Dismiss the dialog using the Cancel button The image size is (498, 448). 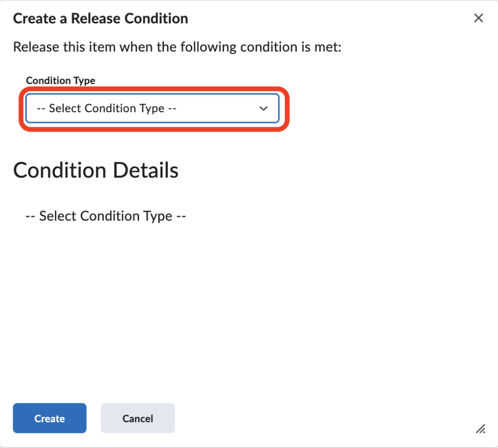click(138, 418)
